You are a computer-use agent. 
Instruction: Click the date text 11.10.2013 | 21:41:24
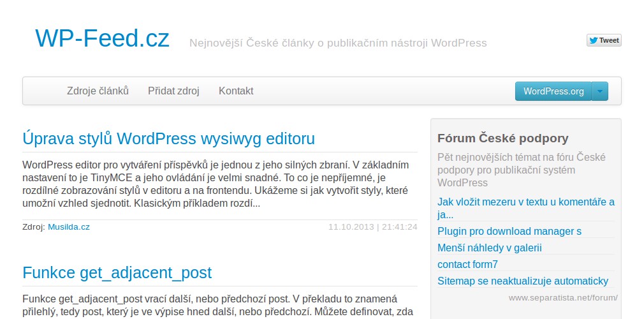pyautogui.click(x=373, y=227)
